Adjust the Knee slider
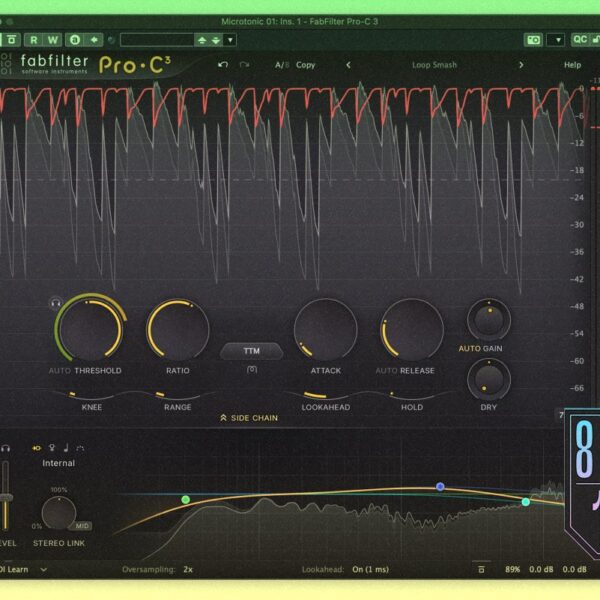This screenshot has width=600, height=600. 91,395
